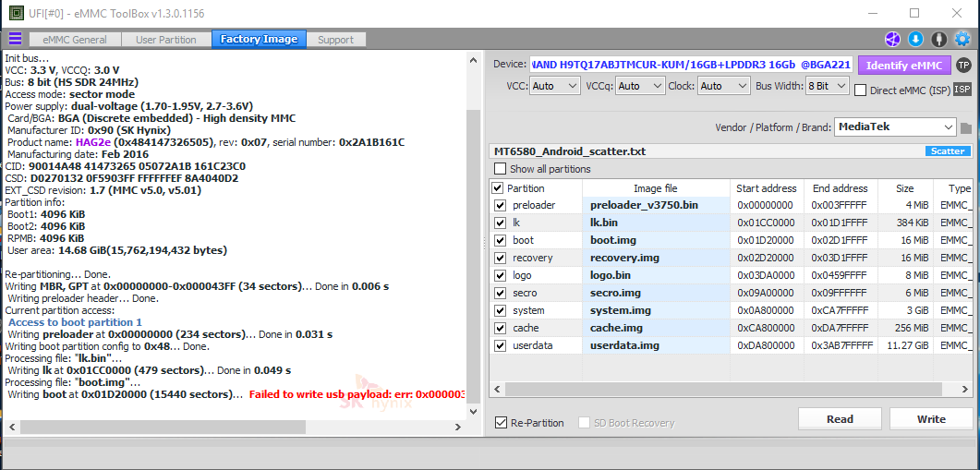
Task: Open the purple hamburger menu icon
Action: pos(15,39)
